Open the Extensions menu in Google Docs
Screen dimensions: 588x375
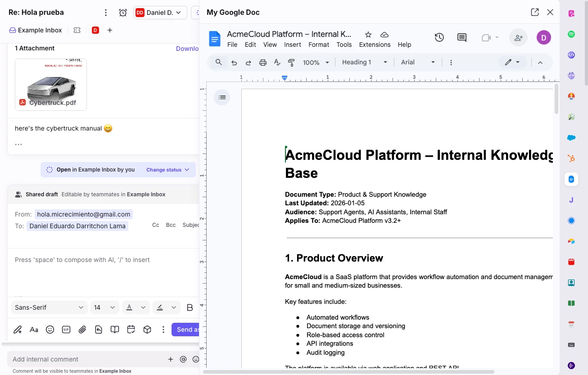(x=375, y=45)
